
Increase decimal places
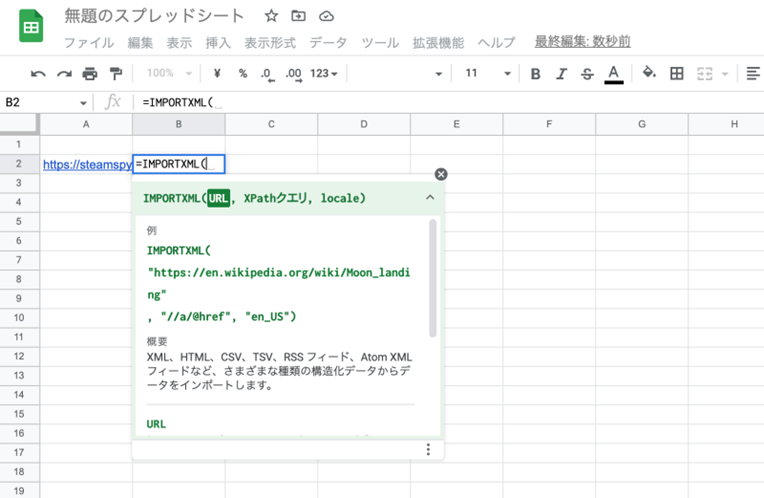pos(294,74)
